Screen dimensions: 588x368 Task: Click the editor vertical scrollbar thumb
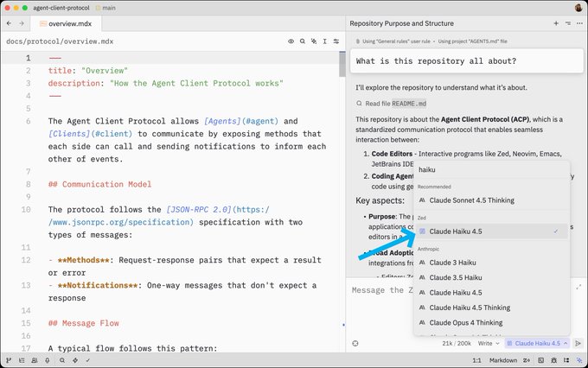point(342,64)
